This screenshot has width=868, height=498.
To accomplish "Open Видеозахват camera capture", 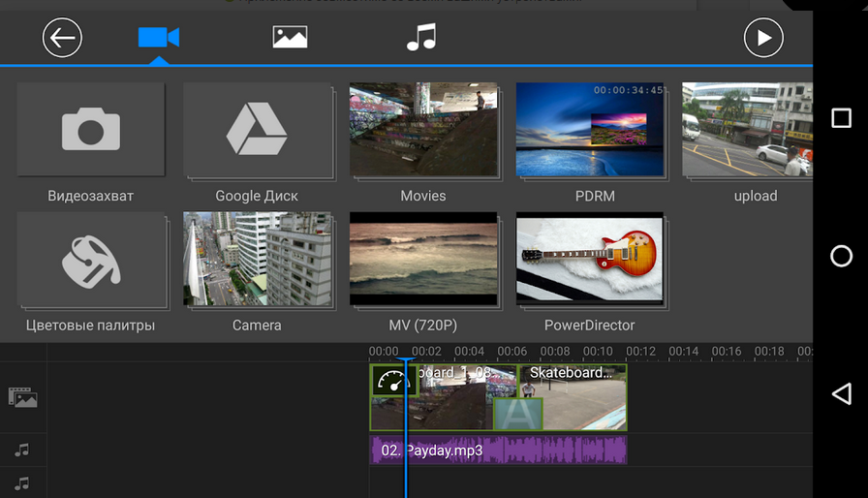I will coord(90,130).
